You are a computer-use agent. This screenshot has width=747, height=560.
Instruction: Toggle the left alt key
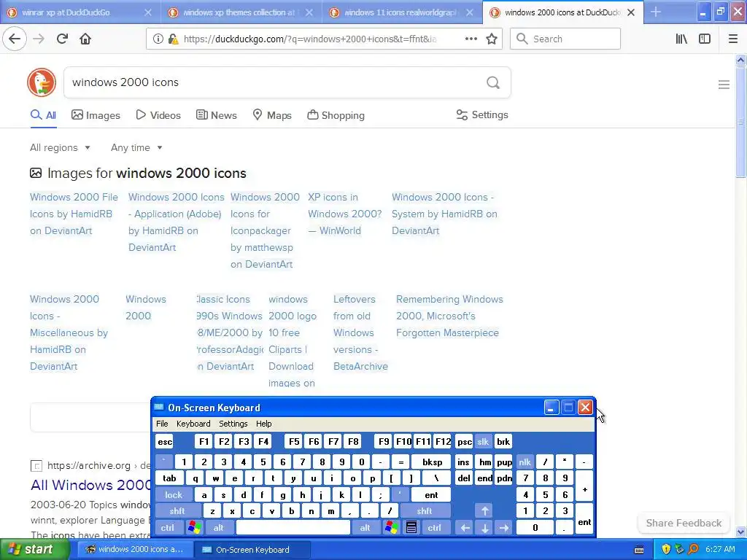pyautogui.click(x=219, y=528)
